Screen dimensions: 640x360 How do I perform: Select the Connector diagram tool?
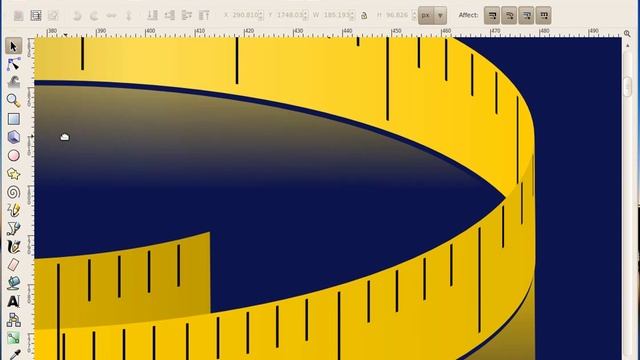pos(13,320)
